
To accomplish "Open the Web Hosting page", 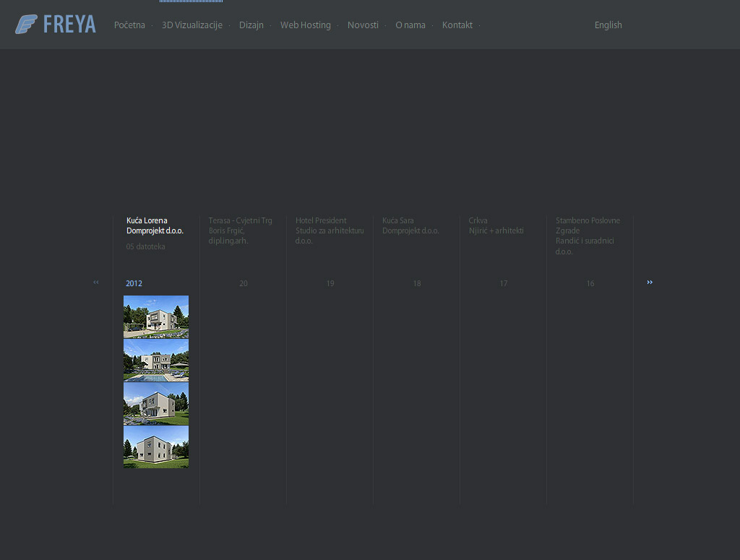I will click(305, 25).
